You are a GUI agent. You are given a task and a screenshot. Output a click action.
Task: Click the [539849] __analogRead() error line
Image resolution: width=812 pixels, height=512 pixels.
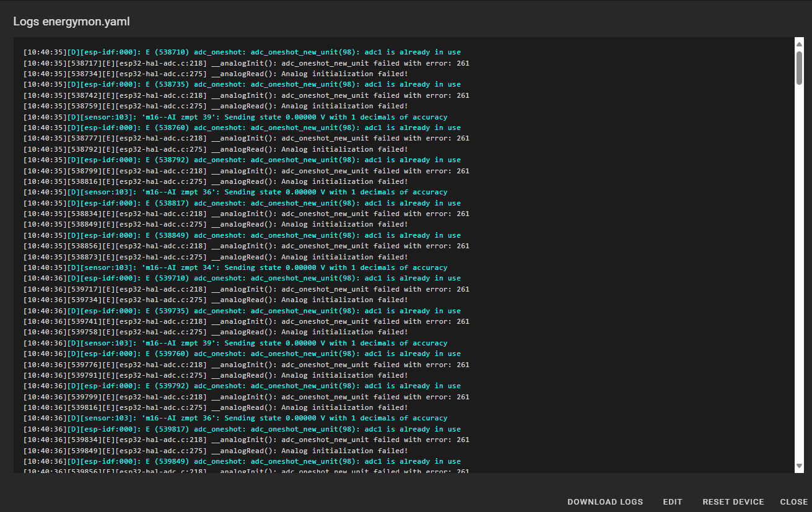tap(216, 451)
